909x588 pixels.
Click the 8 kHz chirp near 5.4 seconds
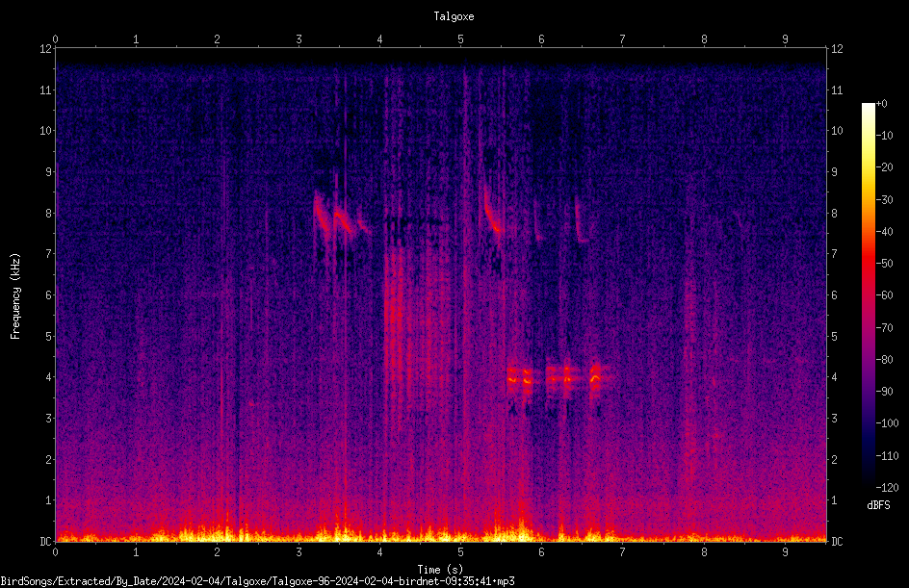[492, 212]
